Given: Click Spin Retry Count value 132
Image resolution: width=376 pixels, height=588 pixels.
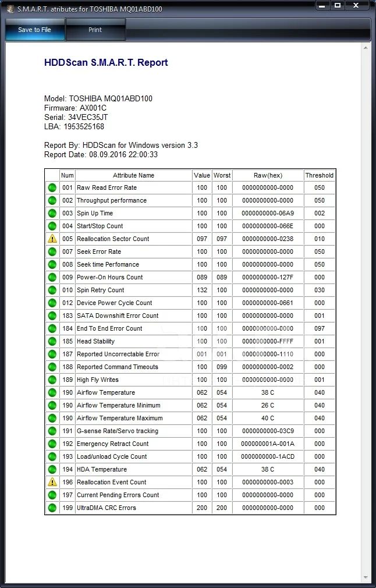Looking at the screenshot, I should pyautogui.click(x=202, y=290).
